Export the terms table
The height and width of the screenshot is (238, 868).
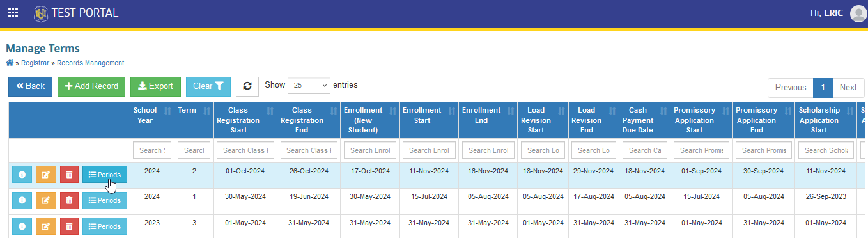[155, 86]
